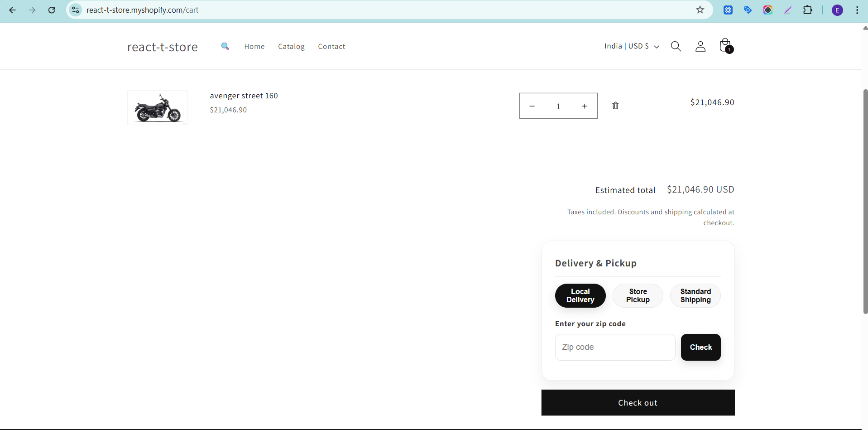Choose the Standard Shipping option
Screen dimensions: 868x430
click(695, 295)
